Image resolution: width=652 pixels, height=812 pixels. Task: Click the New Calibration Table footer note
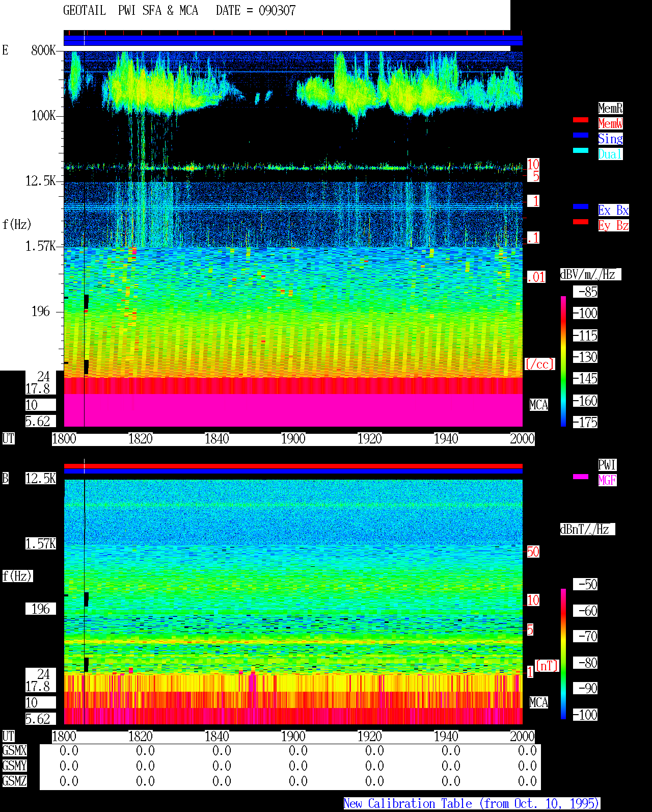pos(472,804)
